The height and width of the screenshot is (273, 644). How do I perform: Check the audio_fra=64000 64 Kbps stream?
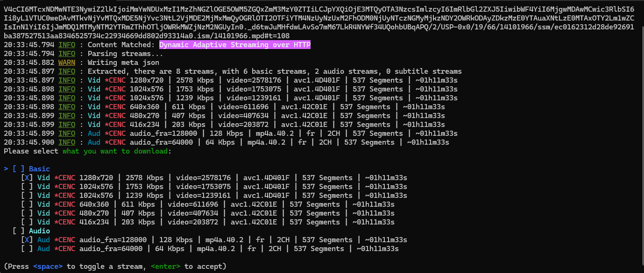27,249
